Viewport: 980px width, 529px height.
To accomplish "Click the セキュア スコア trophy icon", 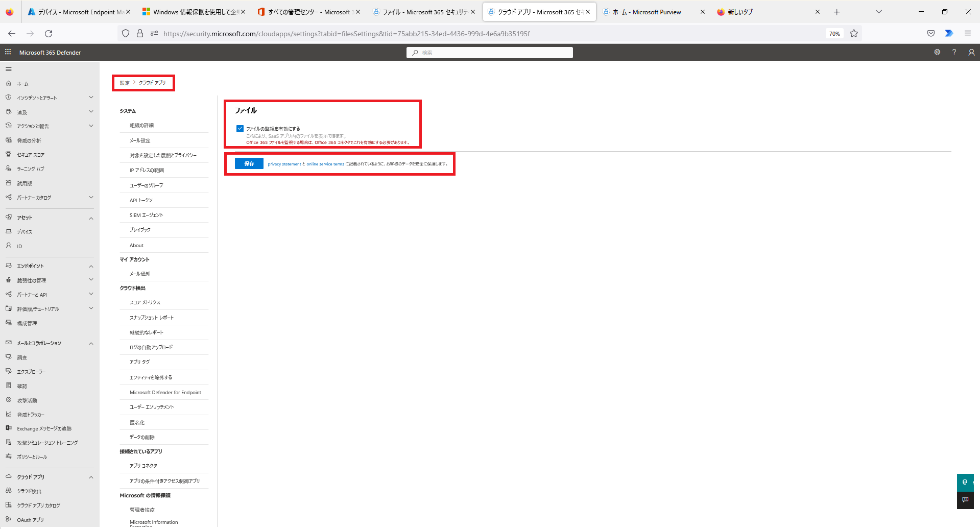I will 9,154.
